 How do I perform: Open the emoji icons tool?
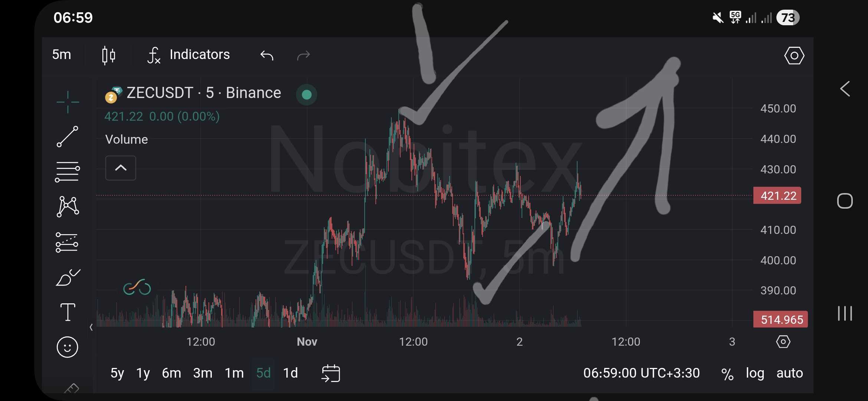pos(68,347)
